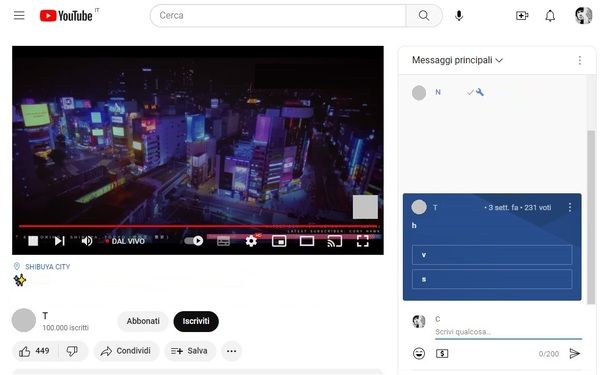Enter fullscreen mode

[x=363, y=241]
